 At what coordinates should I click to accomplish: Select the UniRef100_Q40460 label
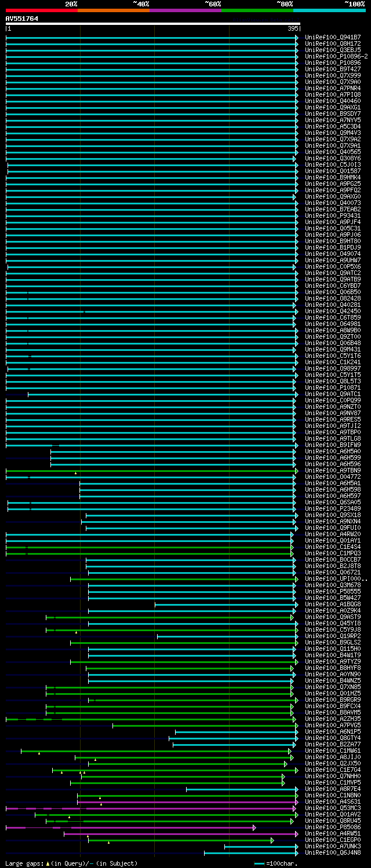[x=333, y=101]
